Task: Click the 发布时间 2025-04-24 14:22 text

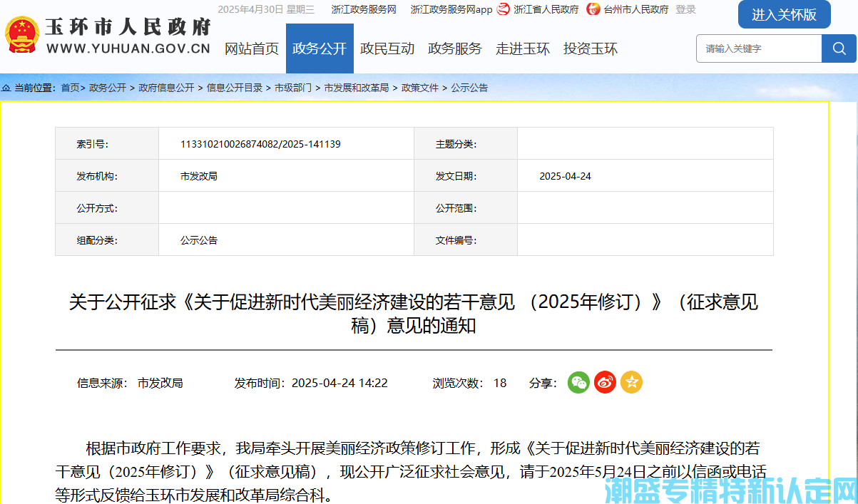Action: pos(311,383)
